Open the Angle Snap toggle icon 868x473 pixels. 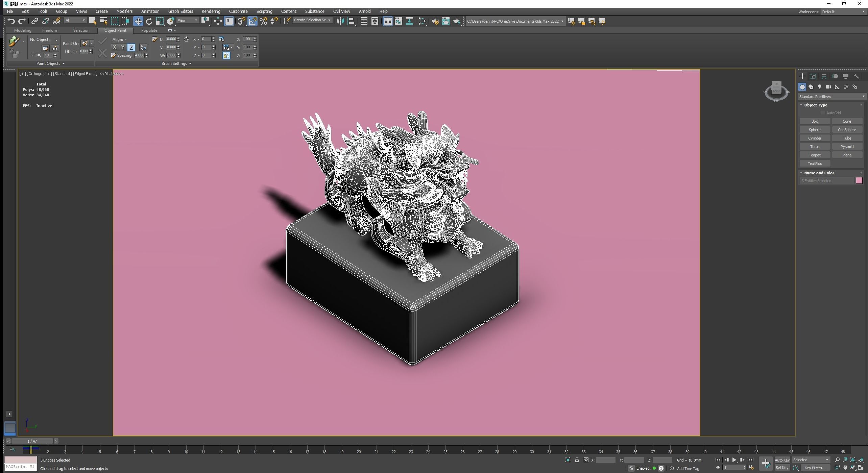252,21
